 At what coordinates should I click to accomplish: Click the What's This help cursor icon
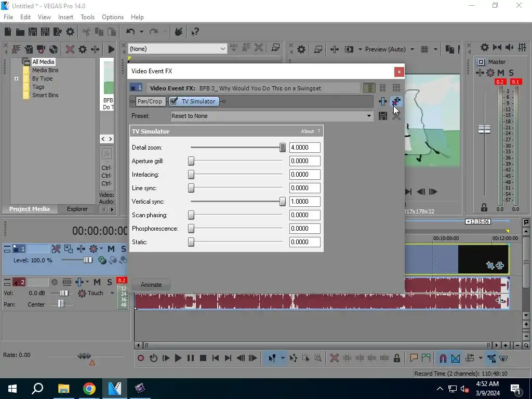tap(195, 32)
